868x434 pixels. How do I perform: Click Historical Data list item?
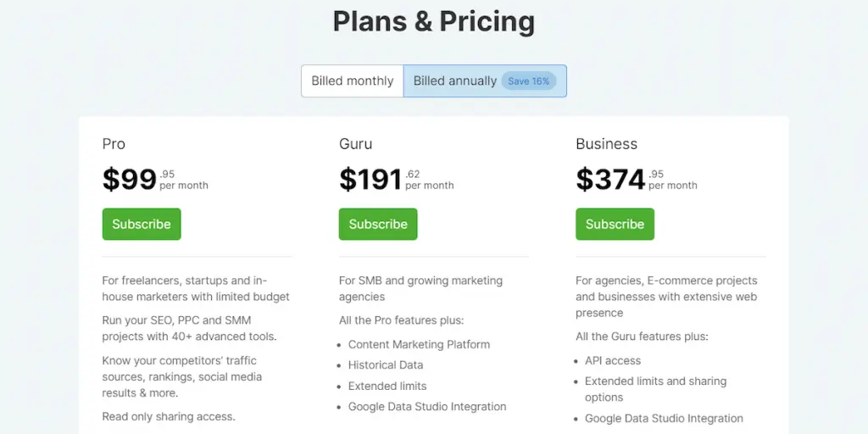[x=385, y=364]
